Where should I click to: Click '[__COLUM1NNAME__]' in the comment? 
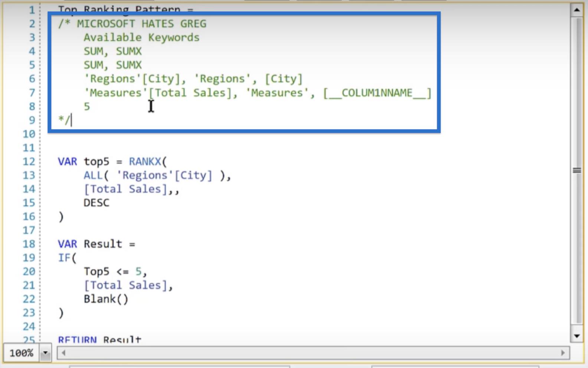coord(377,93)
